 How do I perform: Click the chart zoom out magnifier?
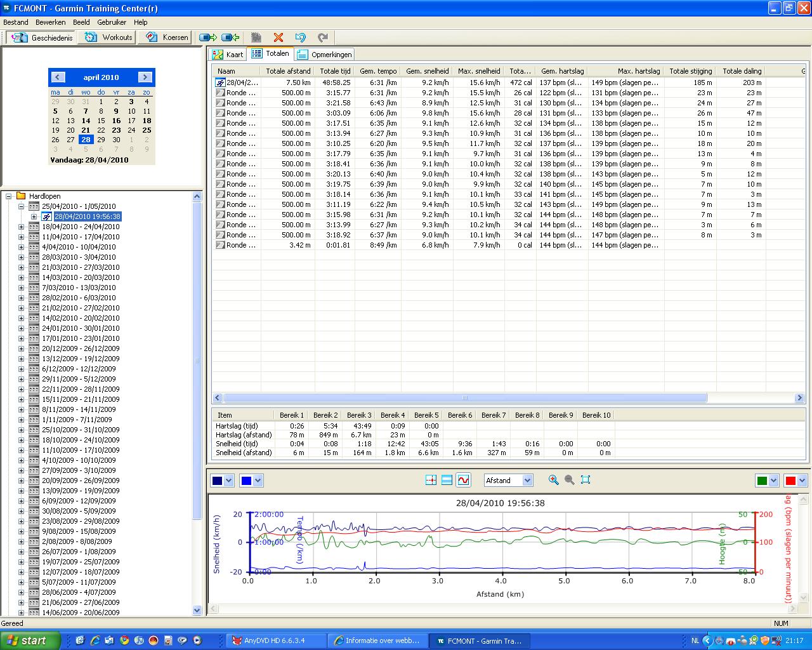tap(570, 480)
